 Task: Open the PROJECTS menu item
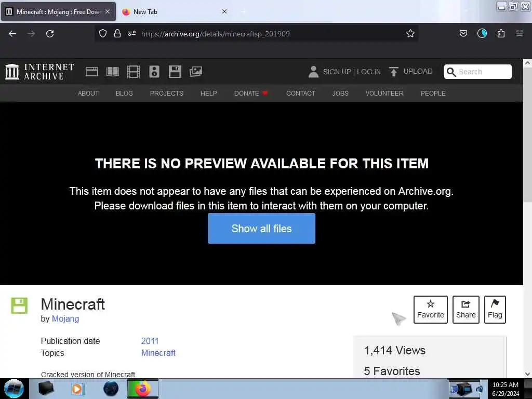tap(167, 94)
